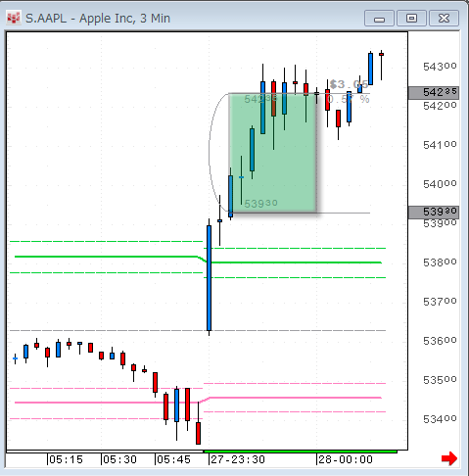
Task: Click the 05:45 time label
Action: pyautogui.click(x=173, y=460)
